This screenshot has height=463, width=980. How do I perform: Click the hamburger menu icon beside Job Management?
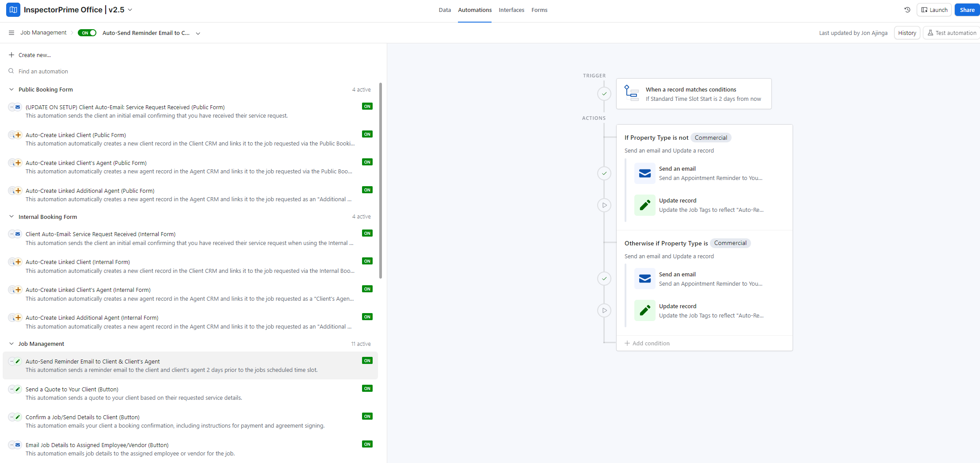point(11,33)
